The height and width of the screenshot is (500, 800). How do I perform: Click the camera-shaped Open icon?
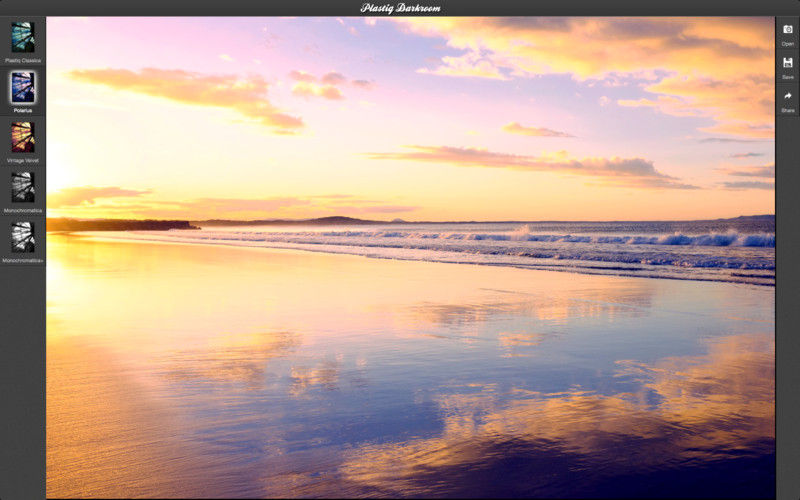click(787, 30)
